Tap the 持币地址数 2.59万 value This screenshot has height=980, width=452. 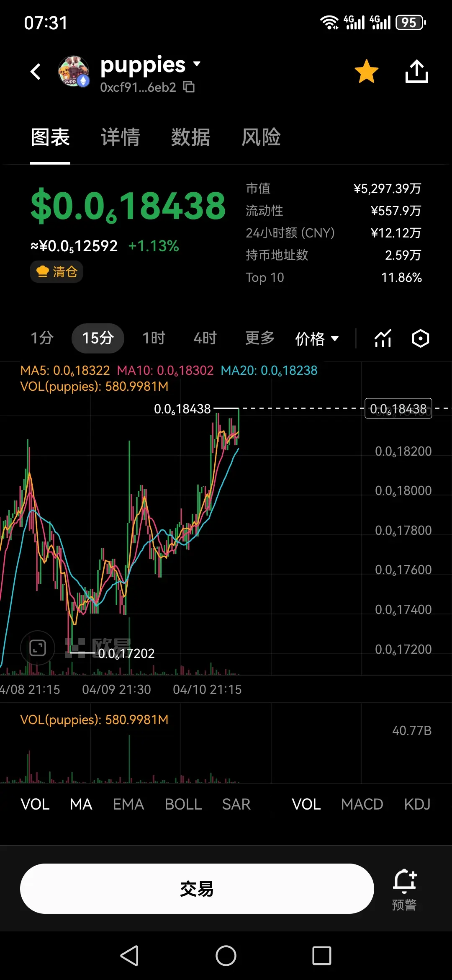(x=403, y=255)
